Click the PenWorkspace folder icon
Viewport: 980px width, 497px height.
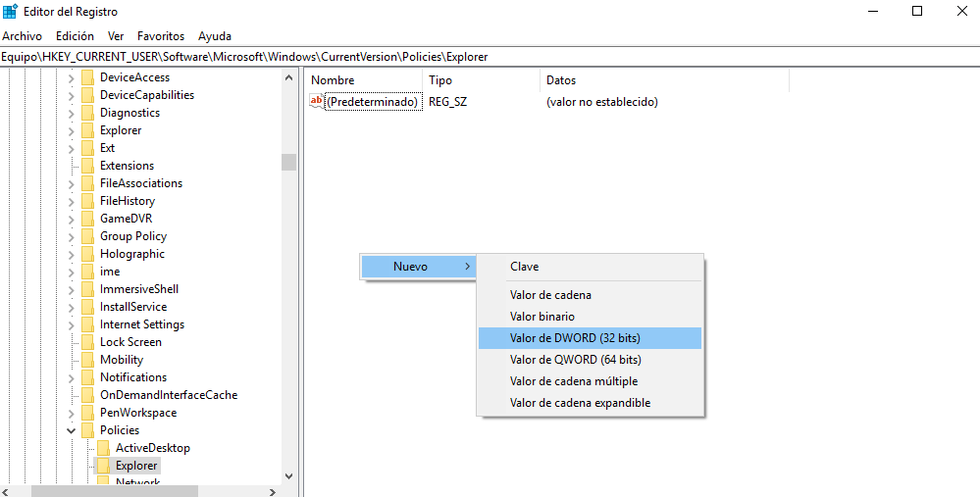pyautogui.click(x=87, y=413)
